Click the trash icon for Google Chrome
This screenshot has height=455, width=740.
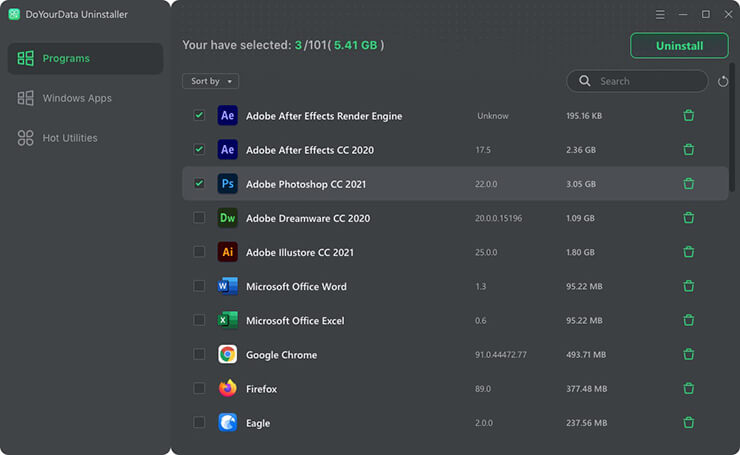coord(688,355)
